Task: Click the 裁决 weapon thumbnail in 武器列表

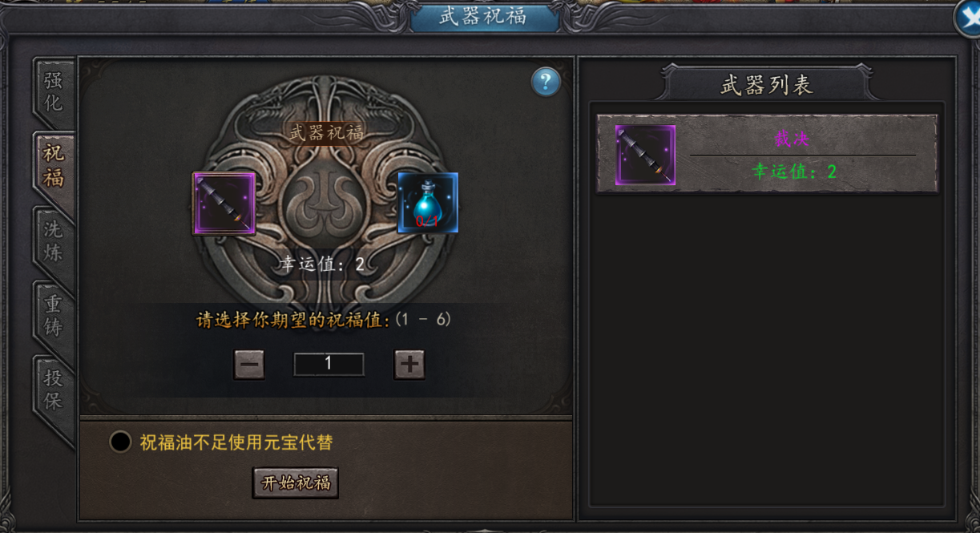Action: (x=645, y=155)
